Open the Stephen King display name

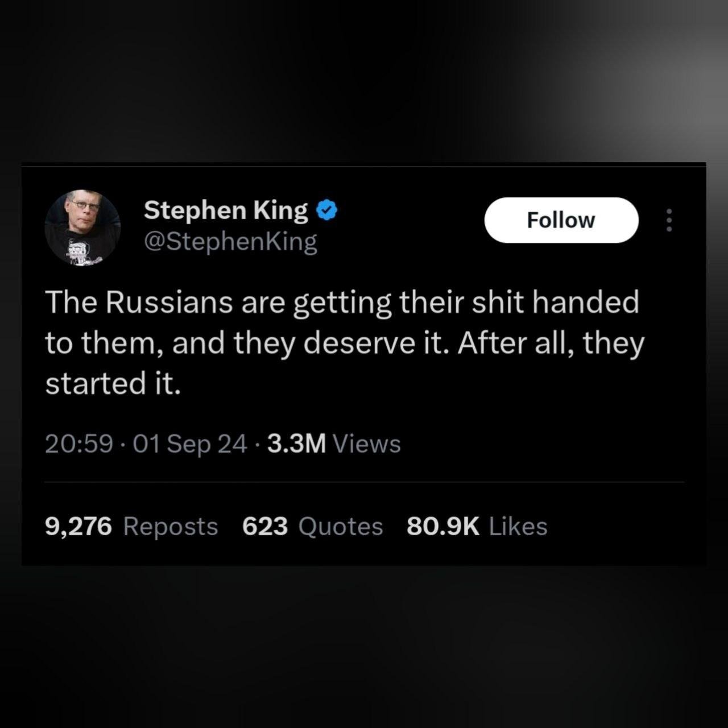pyautogui.click(x=226, y=210)
